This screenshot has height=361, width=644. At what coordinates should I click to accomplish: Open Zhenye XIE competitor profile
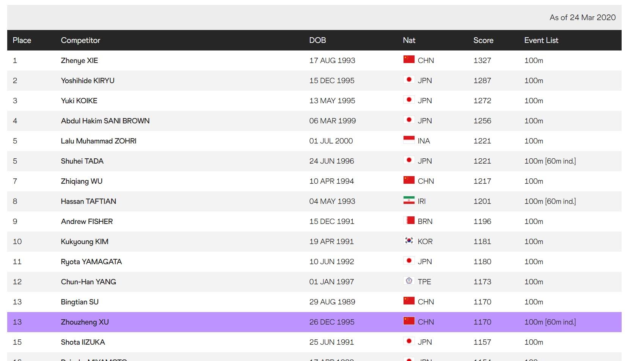pos(79,60)
